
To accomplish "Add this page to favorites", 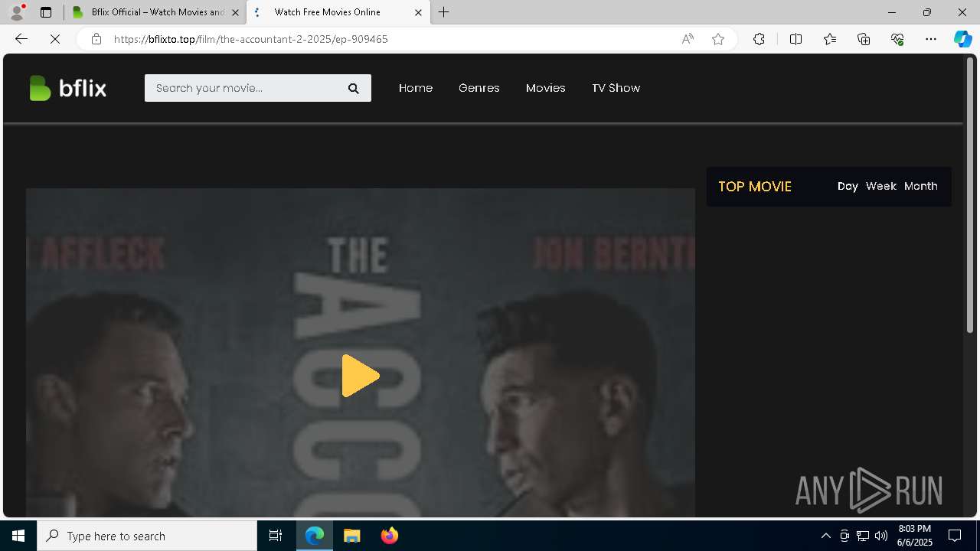I will [x=718, y=39].
